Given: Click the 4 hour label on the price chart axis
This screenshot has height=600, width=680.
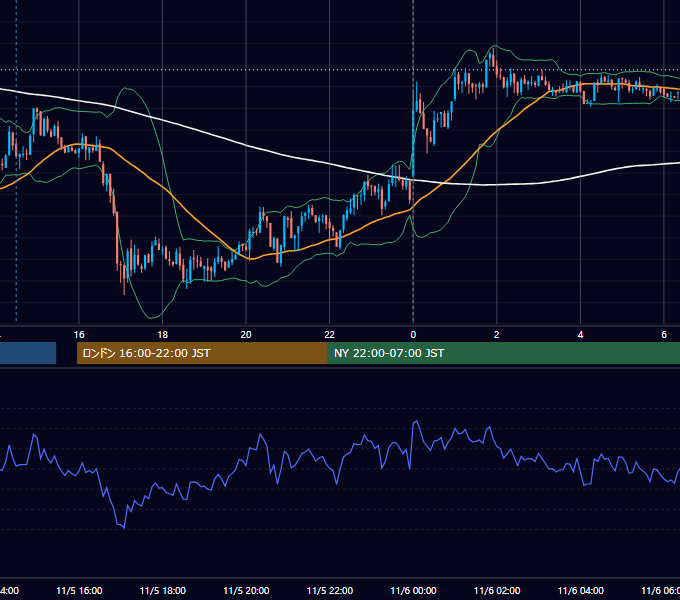Looking at the screenshot, I should click(x=580, y=335).
